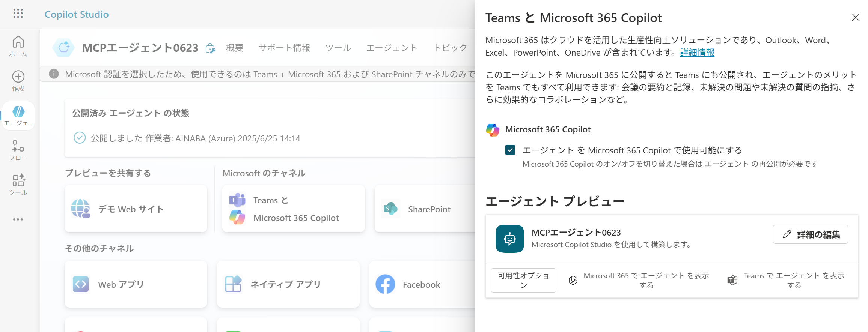
Task: Click the エージェント プレビュー heading
Action: pos(555,201)
